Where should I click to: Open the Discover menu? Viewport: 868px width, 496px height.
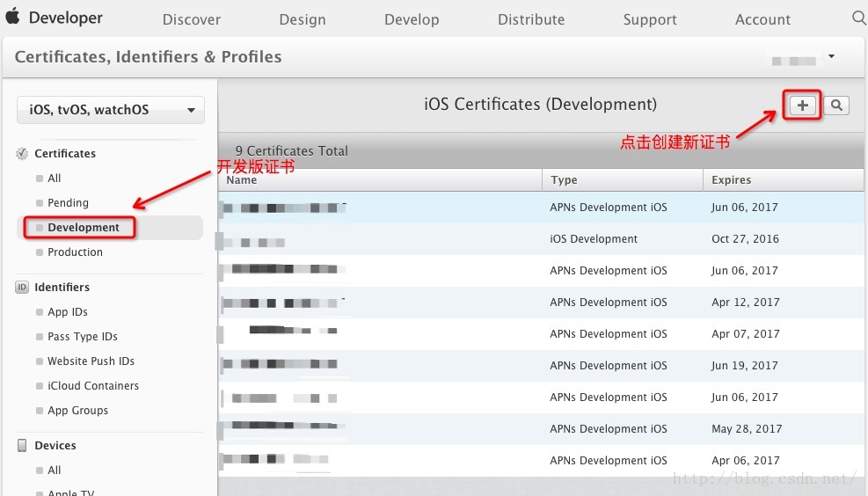(x=192, y=19)
